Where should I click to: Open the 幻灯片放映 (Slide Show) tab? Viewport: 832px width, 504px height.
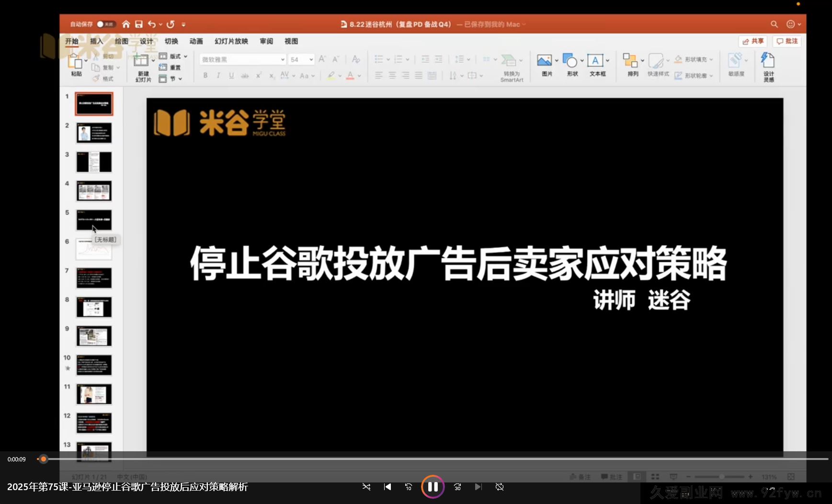[231, 41]
